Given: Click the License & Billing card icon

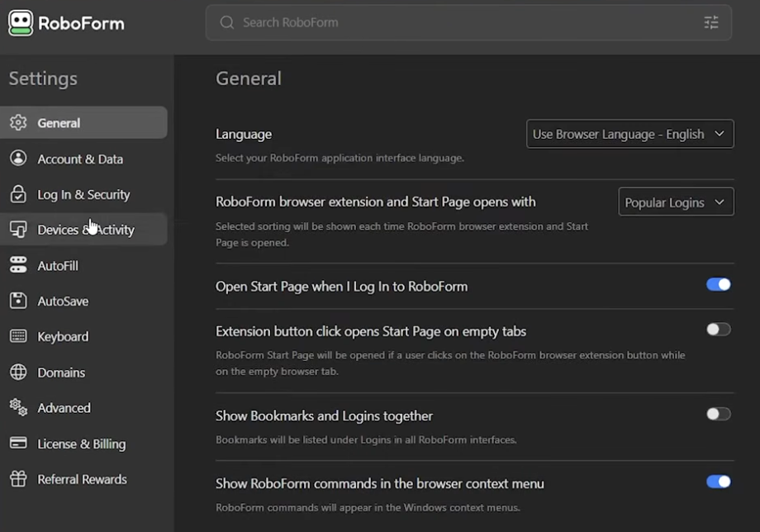Looking at the screenshot, I should 18,443.
